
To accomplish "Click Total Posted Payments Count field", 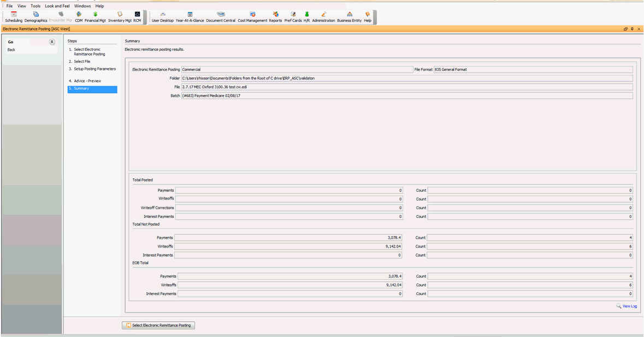I will [x=530, y=191].
